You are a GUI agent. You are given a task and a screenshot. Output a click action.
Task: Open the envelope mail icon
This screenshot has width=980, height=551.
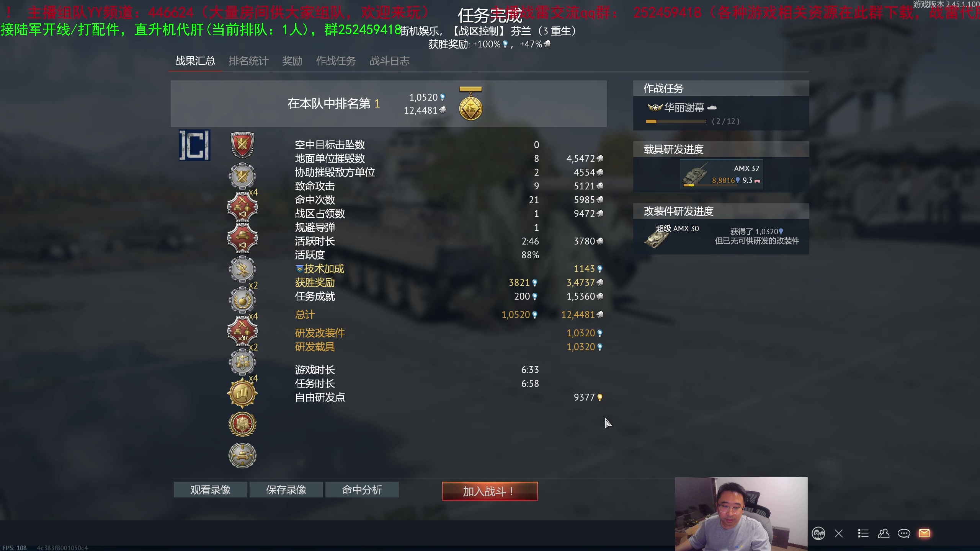pos(924,533)
